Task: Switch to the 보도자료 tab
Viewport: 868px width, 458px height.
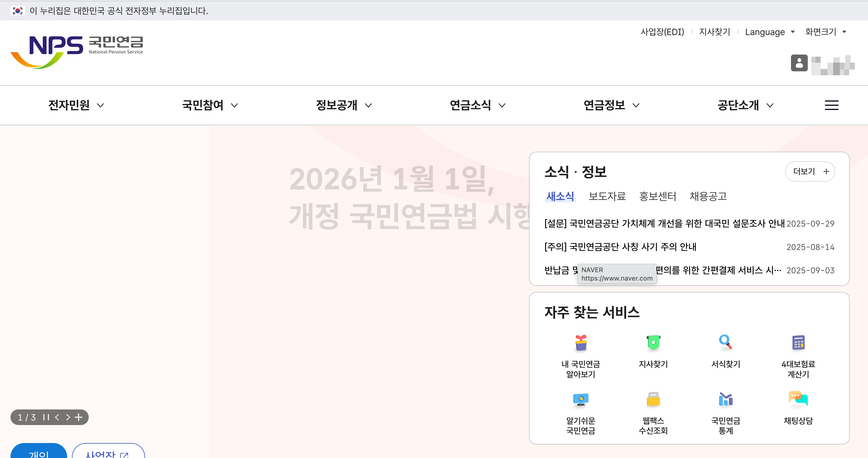Action: [x=607, y=196]
